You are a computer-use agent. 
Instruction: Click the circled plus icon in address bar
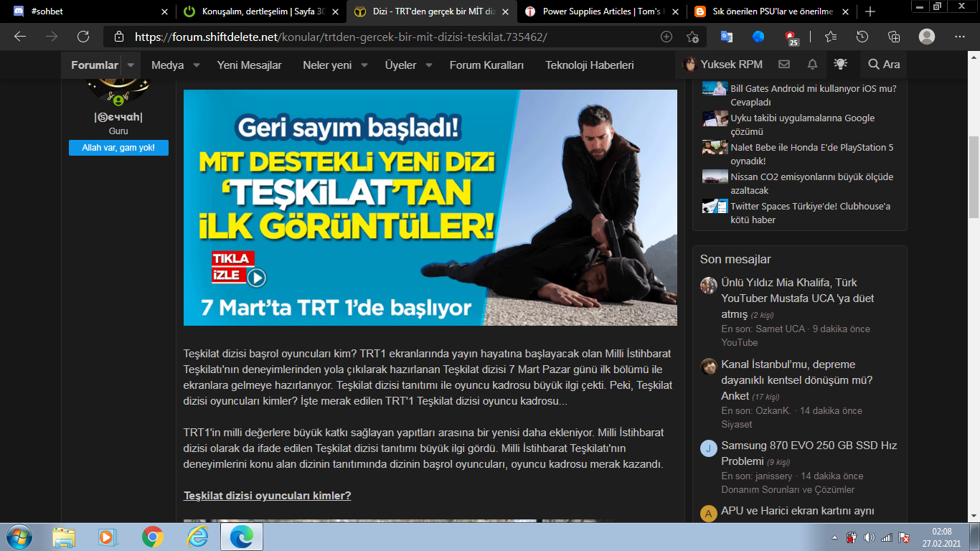click(666, 37)
